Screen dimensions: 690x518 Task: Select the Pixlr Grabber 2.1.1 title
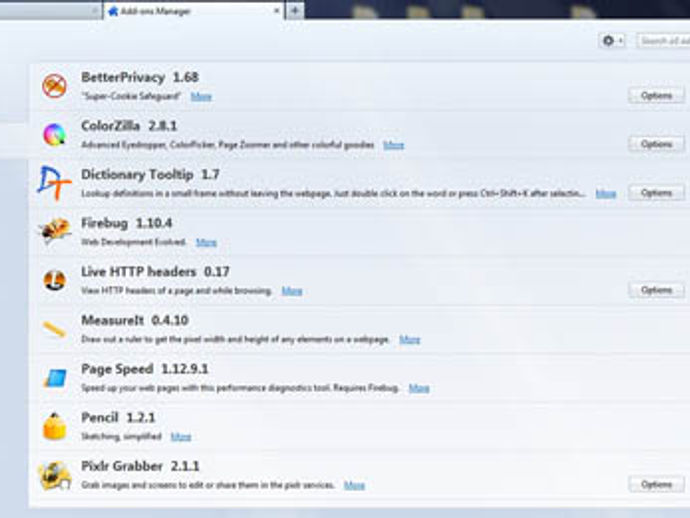tap(140, 466)
